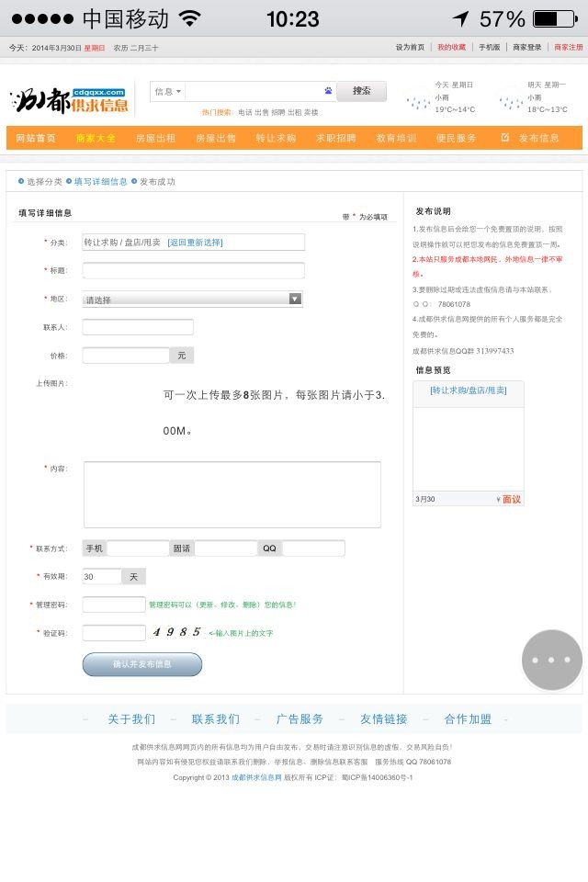Click into the 内容 content textarea

232,494
